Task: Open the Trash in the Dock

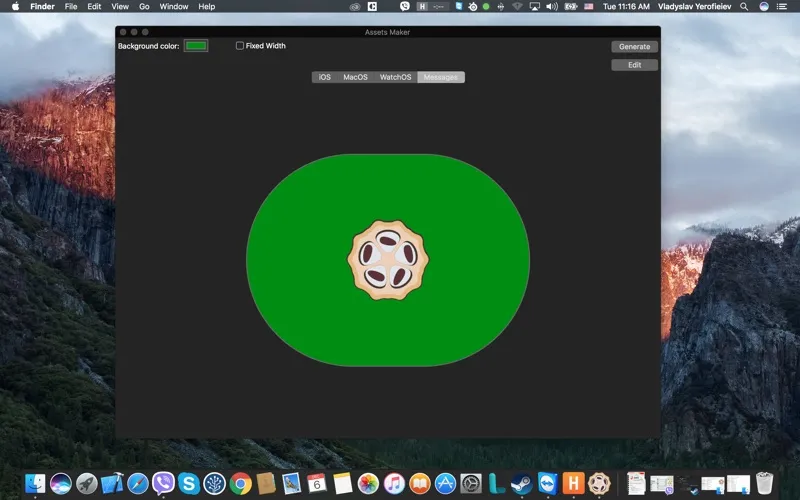Action: pos(765,484)
